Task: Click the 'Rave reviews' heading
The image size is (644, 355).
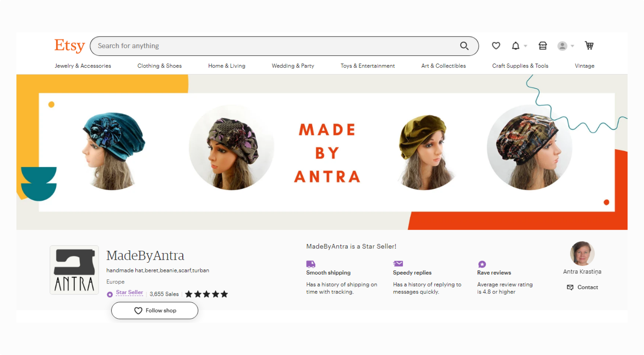Action: coord(494,273)
